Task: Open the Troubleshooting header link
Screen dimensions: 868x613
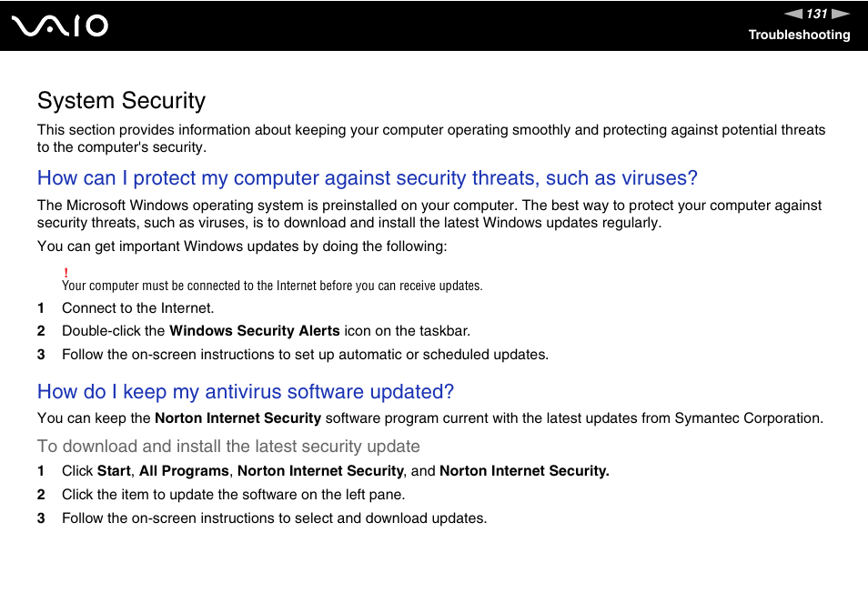Action: tap(799, 35)
